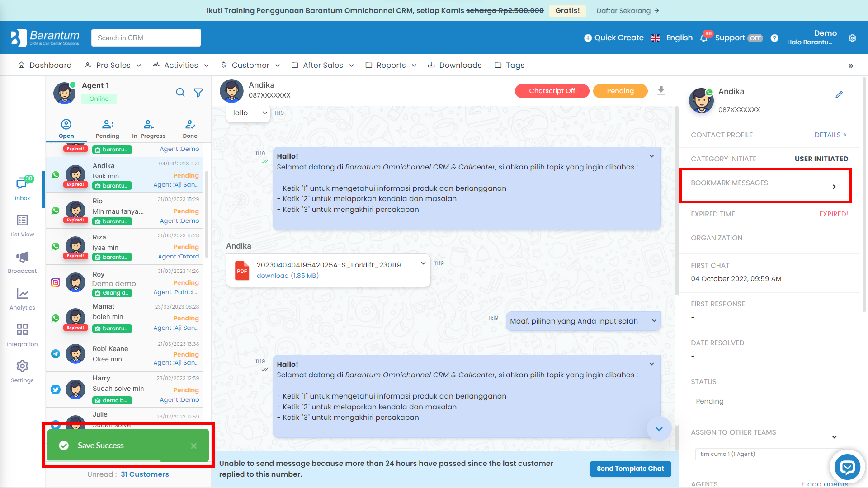Expand Activities menu

click(x=181, y=65)
